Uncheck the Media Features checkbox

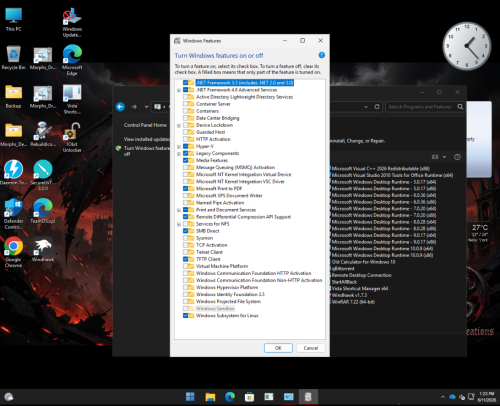coord(185,160)
